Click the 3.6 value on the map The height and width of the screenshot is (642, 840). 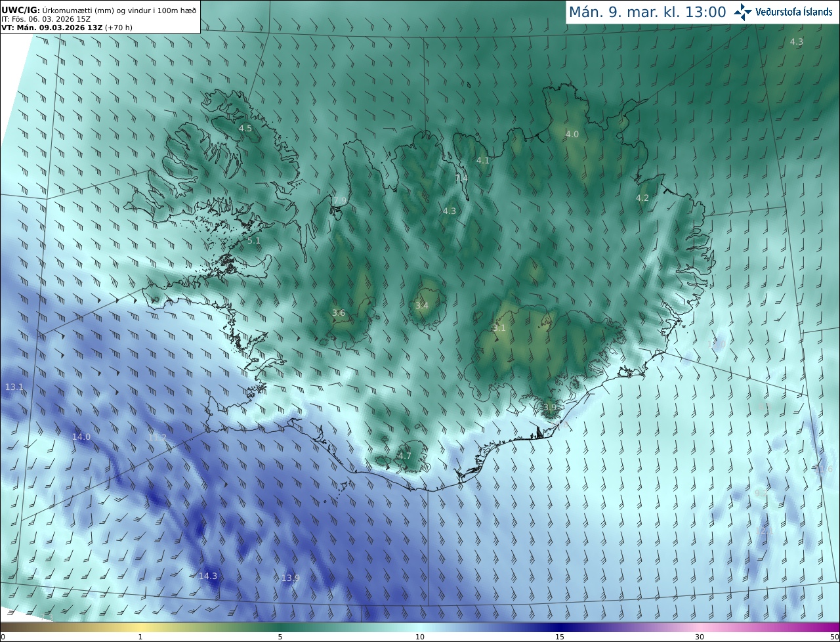[x=339, y=312]
